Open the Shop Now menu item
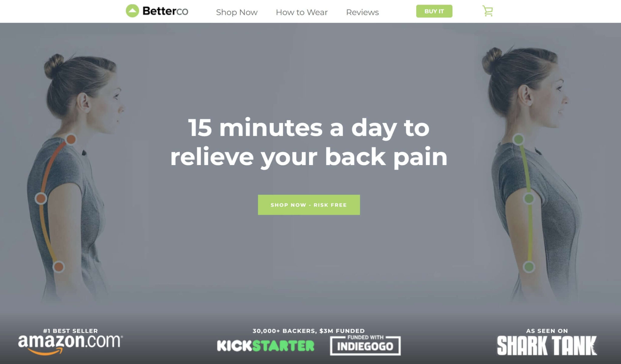621x364 pixels. click(x=237, y=12)
